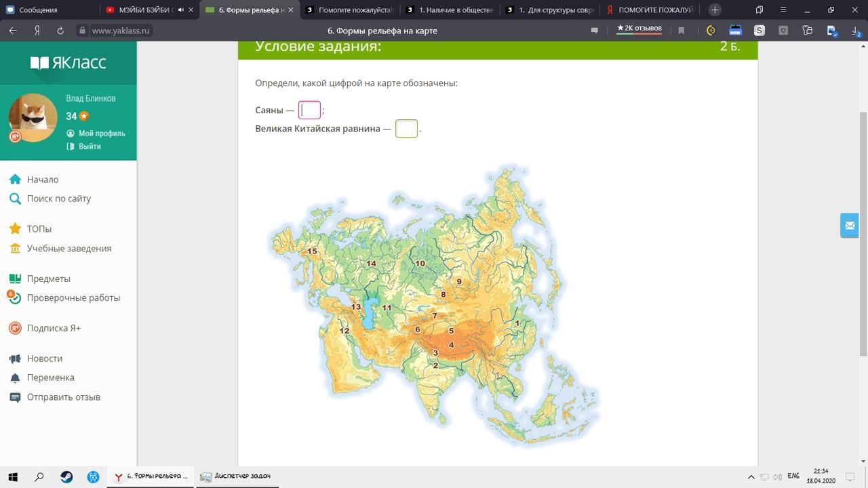Screen dimensions: 868x488
Task: Open the yellow circular extension icon
Action: pos(711,30)
